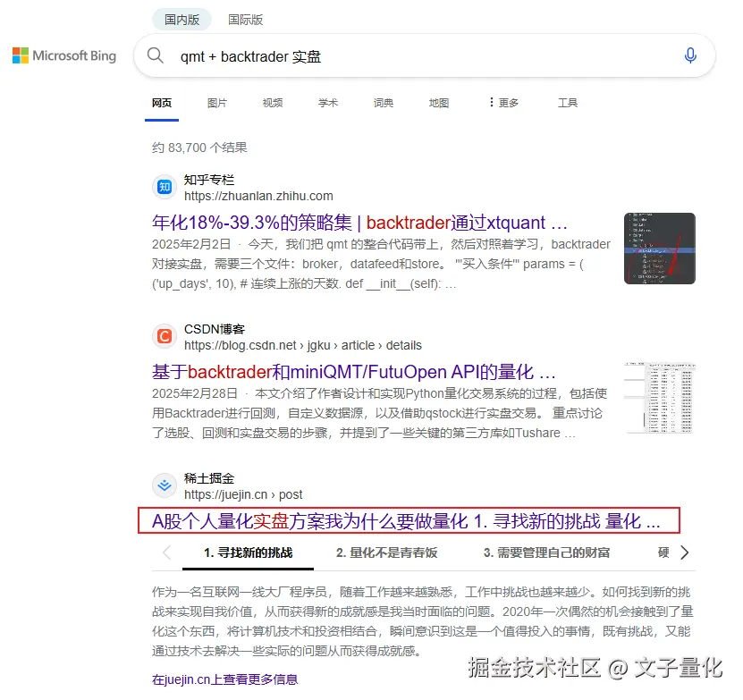Select the 地图 results tab
This screenshot has height=700, width=743.
click(439, 103)
